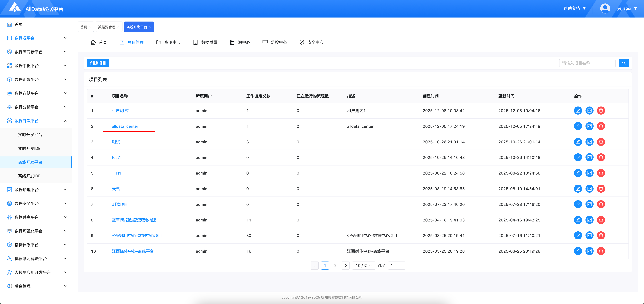Open the alldata_center project link
Viewport: 644px width, 304px height.
tap(125, 126)
